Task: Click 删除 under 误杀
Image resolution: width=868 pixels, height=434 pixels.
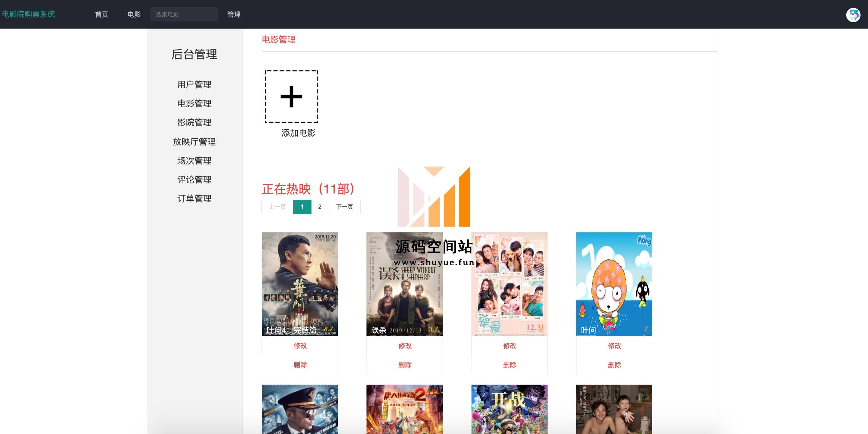Action: tap(404, 364)
